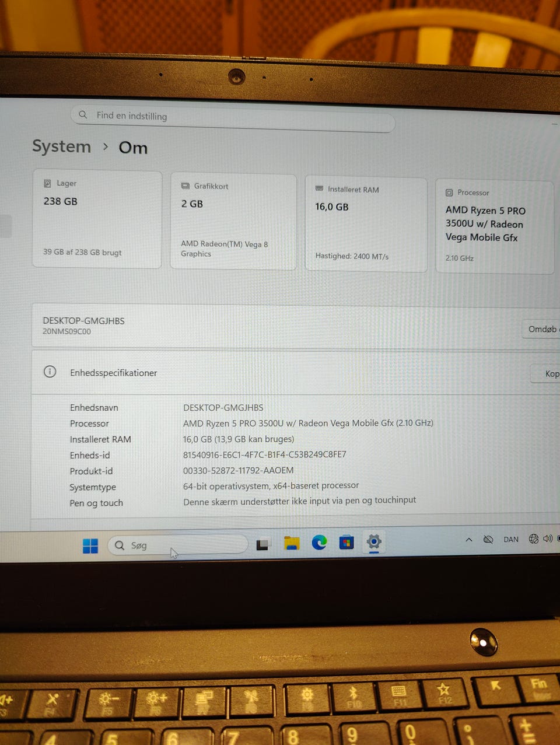Click the magnifier icon in the settings search
Image resolution: width=560 pixels, height=745 pixels.
[83, 114]
